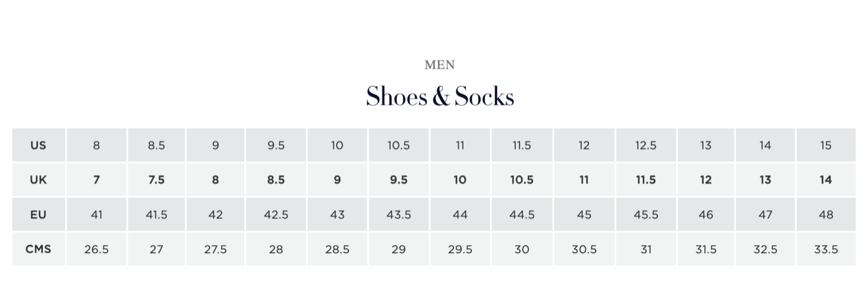
Task: Click the CMS row header cell
Action: click(x=39, y=249)
